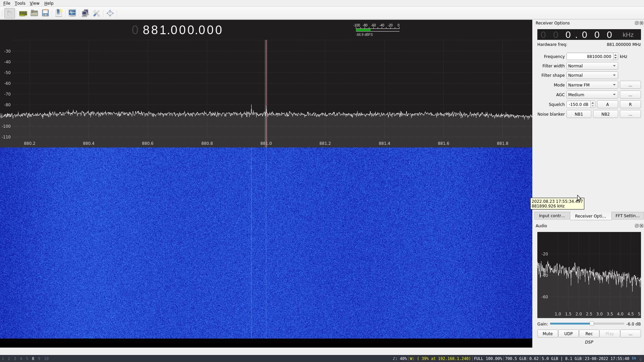The height and width of the screenshot is (362, 644).
Task: Click the squelch auto A button
Action: pyautogui.click(x=607, y=105)
